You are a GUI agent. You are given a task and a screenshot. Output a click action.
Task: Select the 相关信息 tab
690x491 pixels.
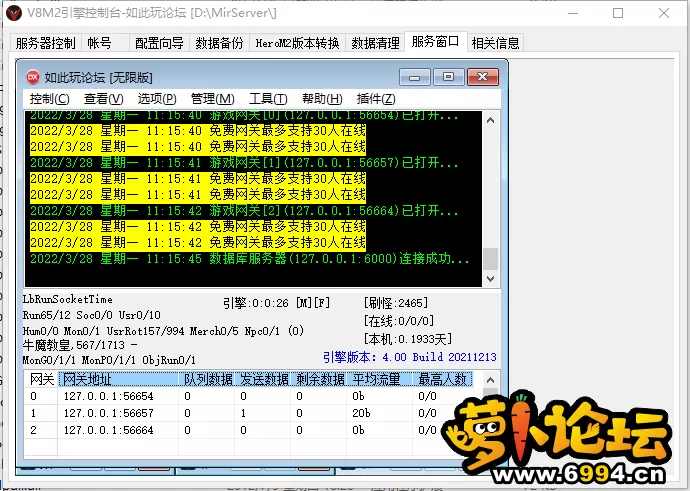[x=496, y=43]
